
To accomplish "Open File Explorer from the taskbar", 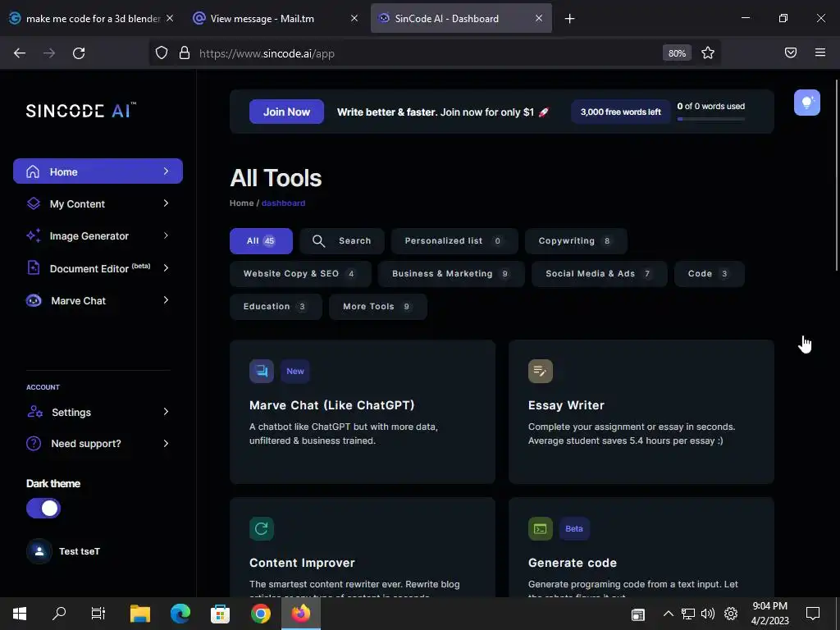I will [140, 614].
